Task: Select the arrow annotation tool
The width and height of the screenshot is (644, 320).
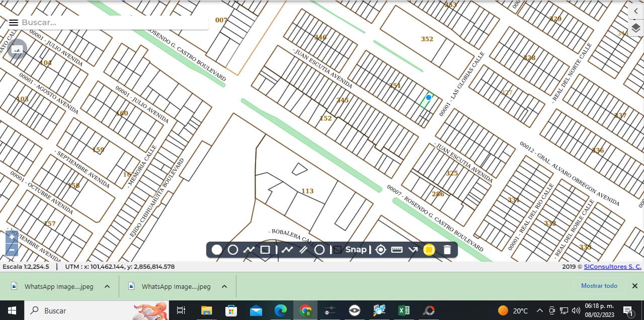Action: pyautogui.click(x=413, y=250)
